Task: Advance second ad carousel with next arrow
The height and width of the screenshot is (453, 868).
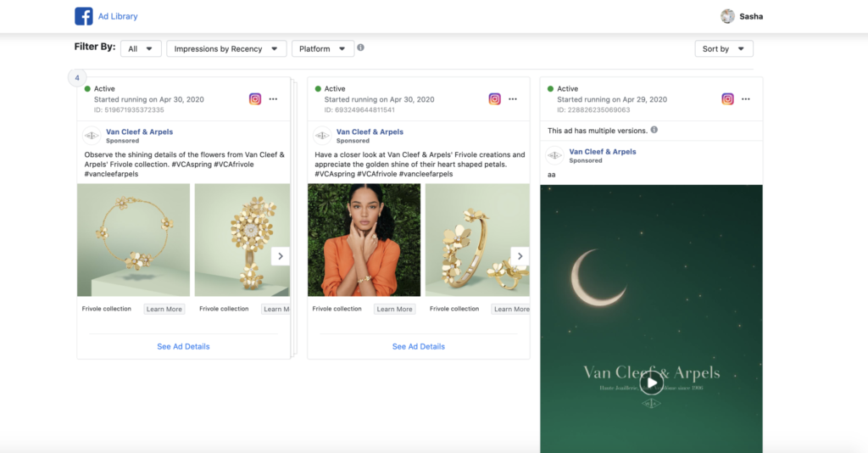Action: point(520,256)
